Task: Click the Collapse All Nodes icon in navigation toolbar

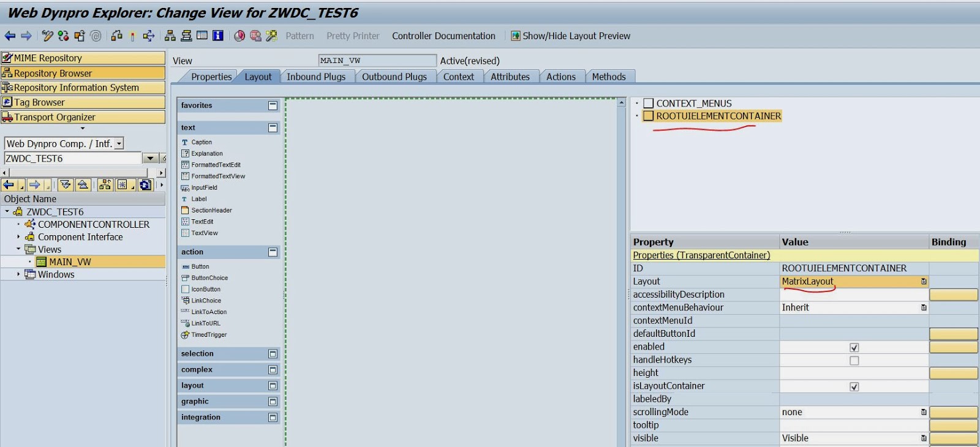Action: 83,185
